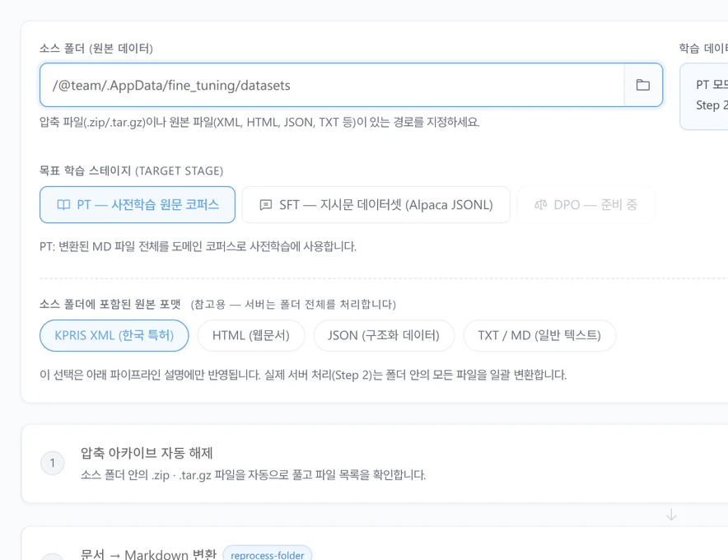
Task: Choose SFT — 지시문 데이터셋 (Alpaca JSONL) stage
Action: [376, 205]
